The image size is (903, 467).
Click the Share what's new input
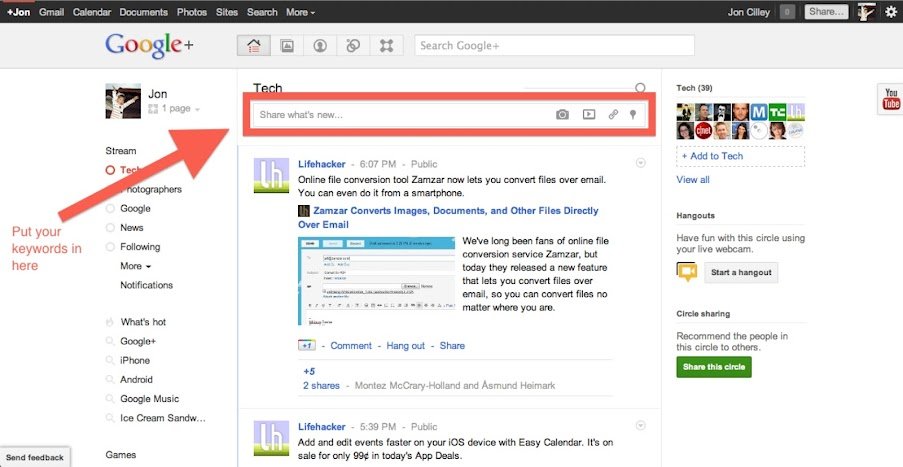(x=450, y=115)
